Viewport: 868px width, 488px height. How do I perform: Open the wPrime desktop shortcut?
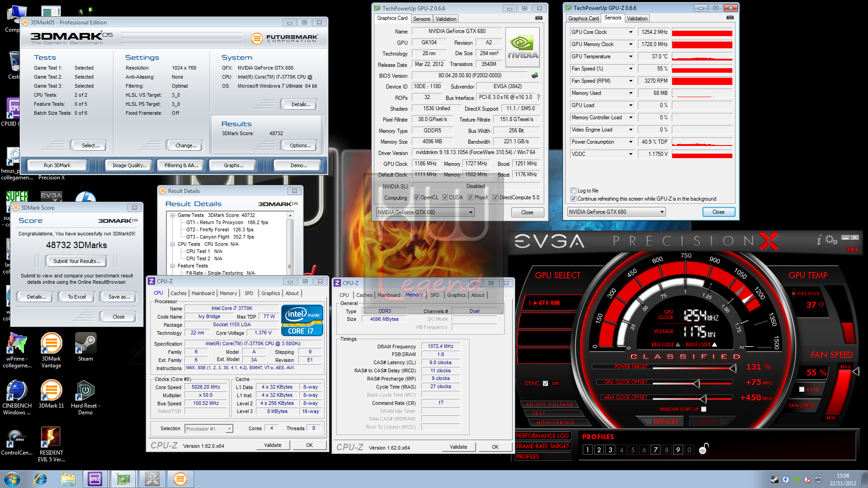tap(17, 351)
